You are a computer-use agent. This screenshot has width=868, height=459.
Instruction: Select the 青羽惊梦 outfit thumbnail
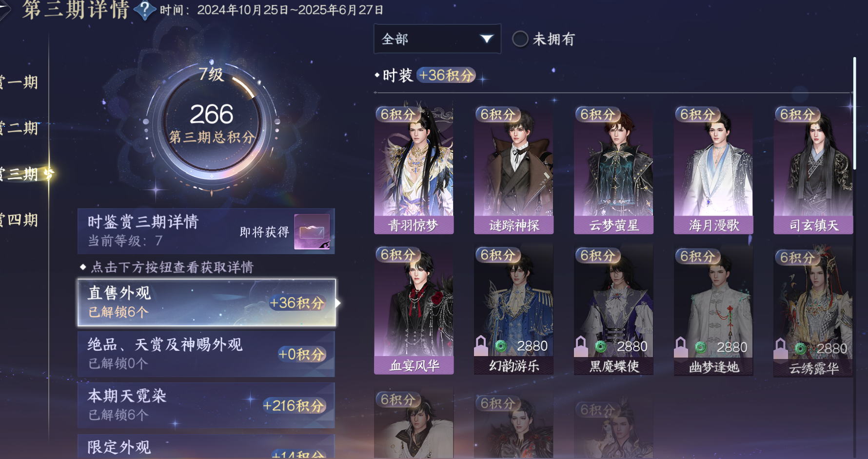[x=414, y=170]
